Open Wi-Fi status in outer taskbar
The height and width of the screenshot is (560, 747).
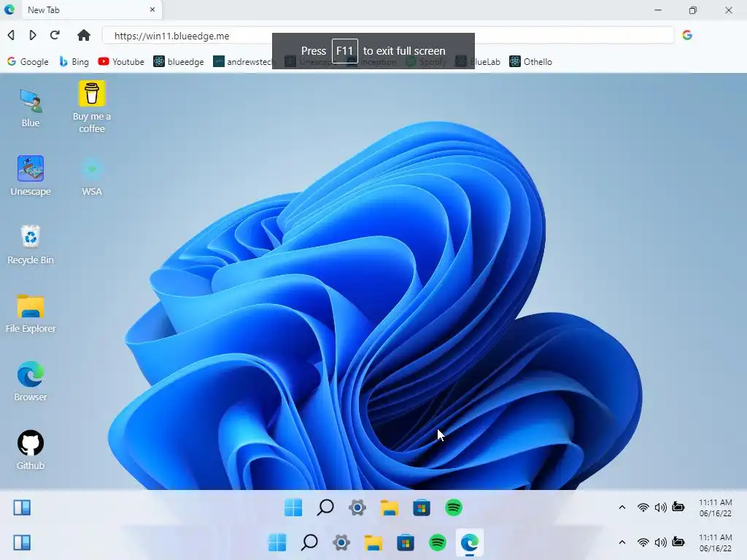point(643,542)
